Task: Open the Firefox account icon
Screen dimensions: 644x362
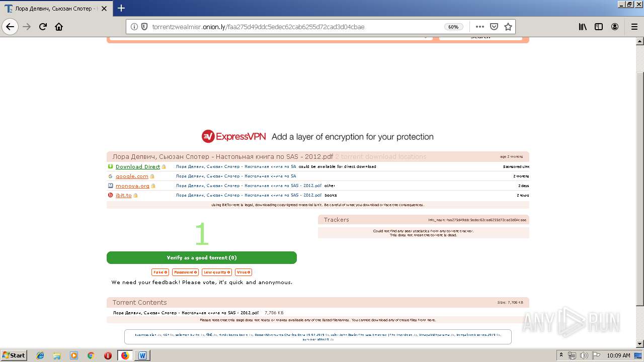Action: 615,27
